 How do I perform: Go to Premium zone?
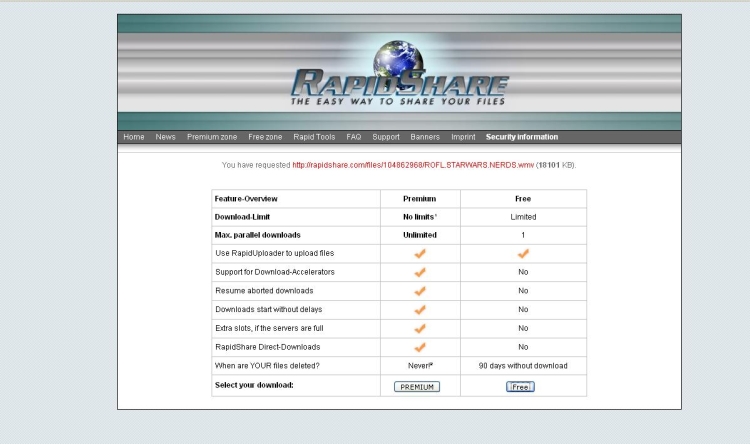[212, 137]
